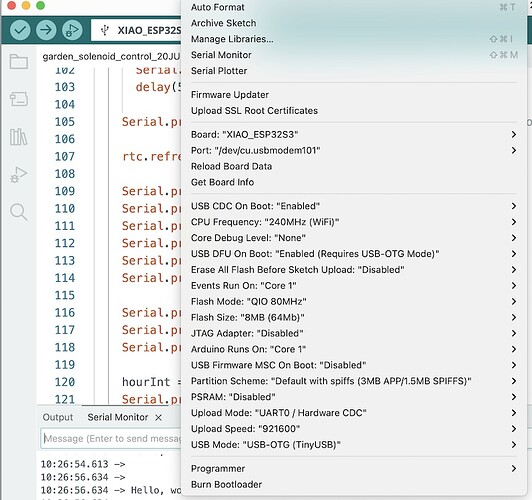
Task: Open Manage Libraries... menu item
Action: pyautogui.click(x=353, y=39)
